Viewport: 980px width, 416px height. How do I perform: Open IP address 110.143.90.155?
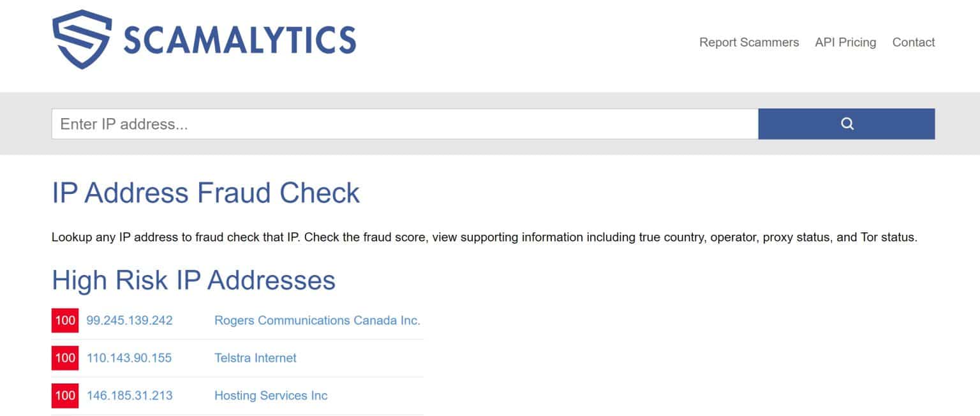pyautogui.click(x=129, y=358)
